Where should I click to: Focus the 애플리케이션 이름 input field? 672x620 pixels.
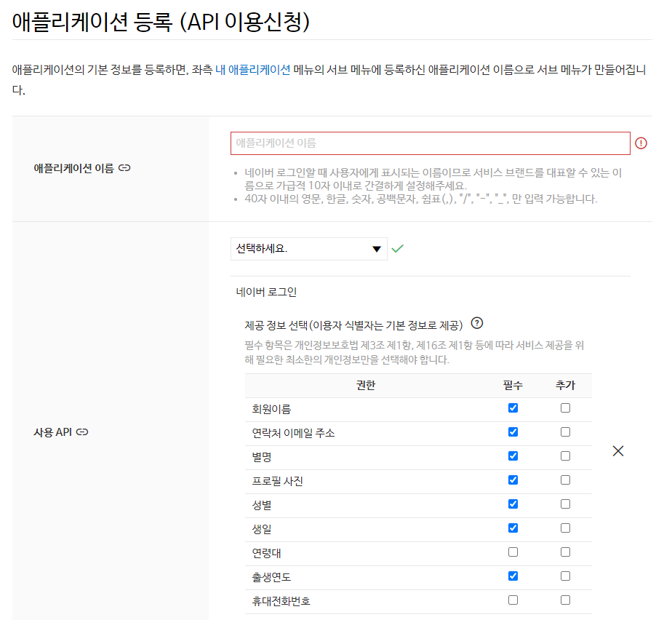click(x=431, y=143)
